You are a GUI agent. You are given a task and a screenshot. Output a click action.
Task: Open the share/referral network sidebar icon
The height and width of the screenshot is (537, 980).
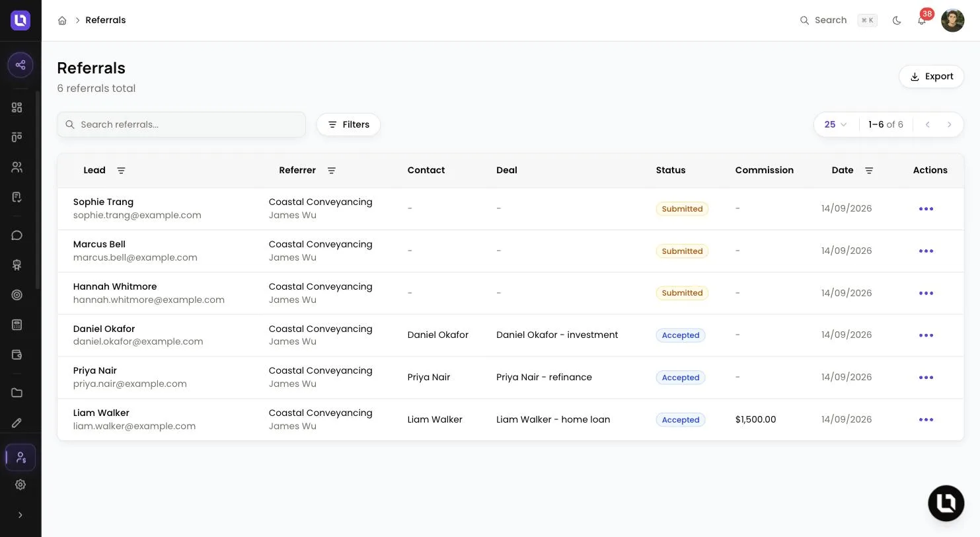click(20, 65)
